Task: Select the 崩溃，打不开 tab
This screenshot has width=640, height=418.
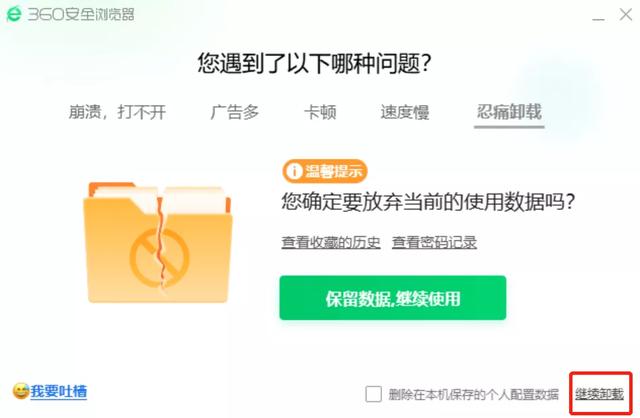Action: 117,112
